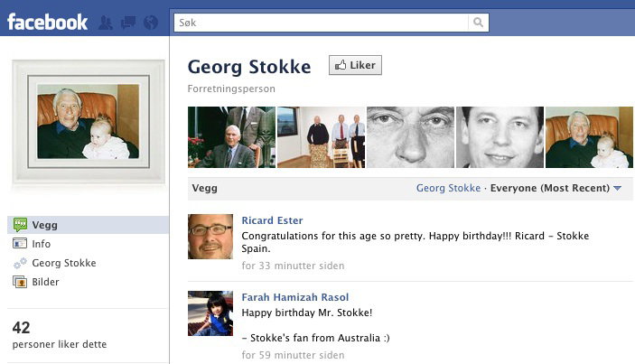The image size is (635, 364).
Task: Open photo of seated man in suit
Action: [231, 137]
